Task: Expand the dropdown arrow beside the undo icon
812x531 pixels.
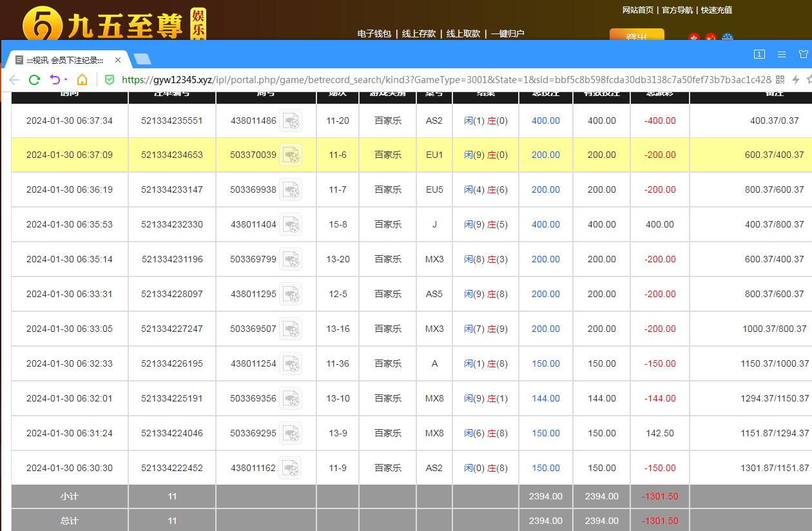Action: 66,80
